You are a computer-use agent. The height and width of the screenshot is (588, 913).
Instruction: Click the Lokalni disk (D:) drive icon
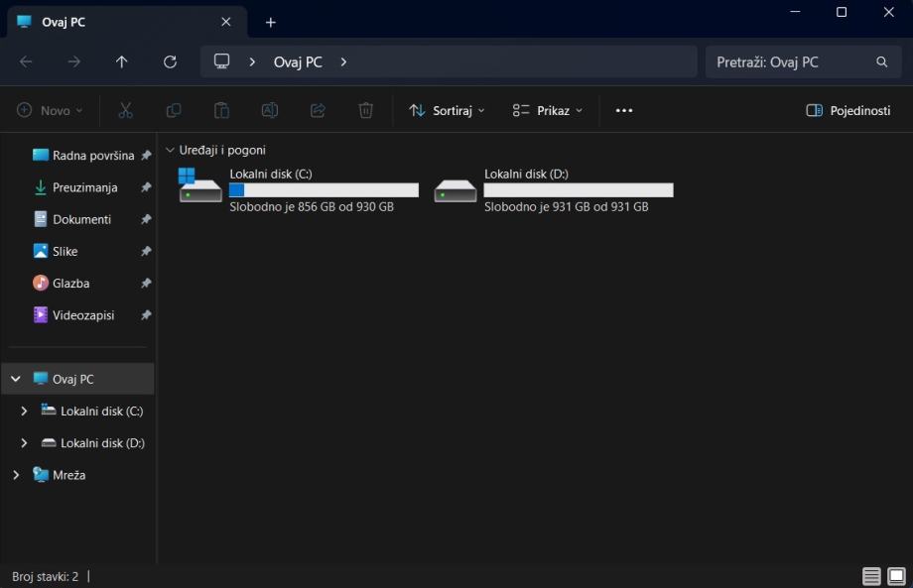[x=456, y=190]
